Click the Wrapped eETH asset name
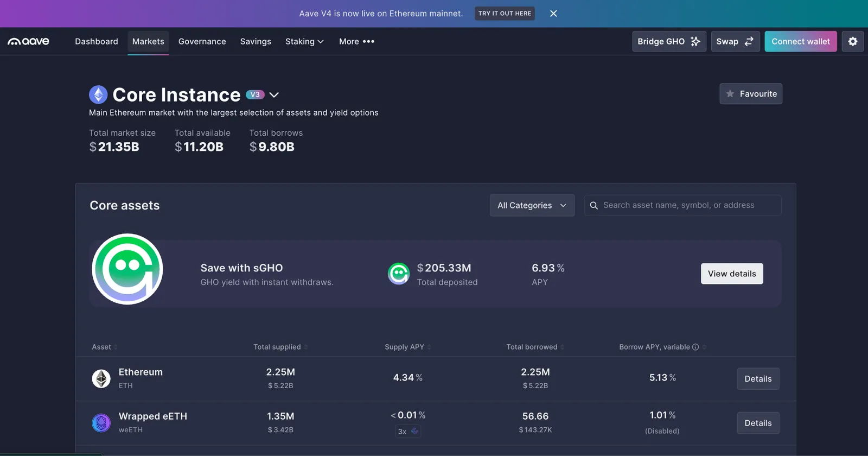 [x=153, y=416]
